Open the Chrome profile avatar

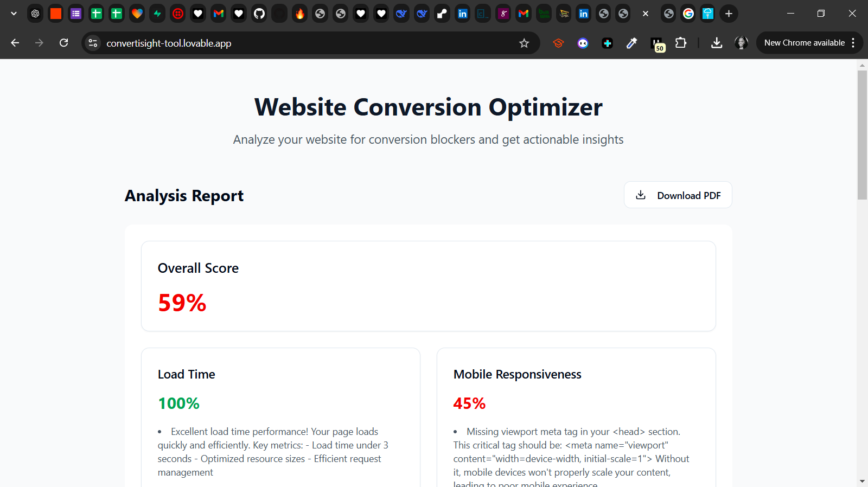(x=741, y=43)
